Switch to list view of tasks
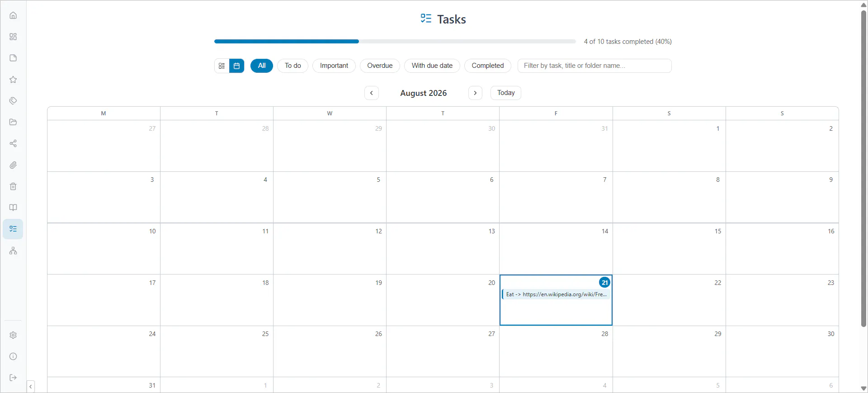Image resolution: width=868 pixels, height=393 pixels. click(x=222, y=66)
